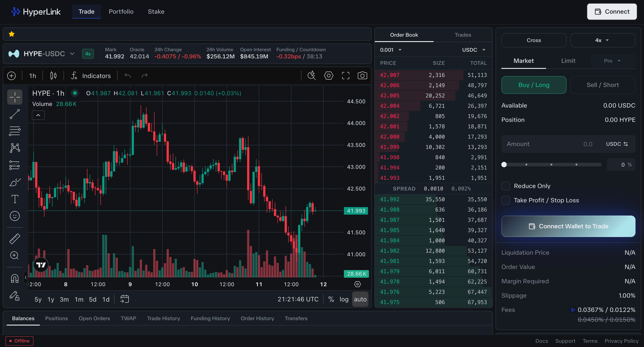644x347 pixels.
Task: Click the add symbol compare plus icon
Action: click(x=11, y=76)
